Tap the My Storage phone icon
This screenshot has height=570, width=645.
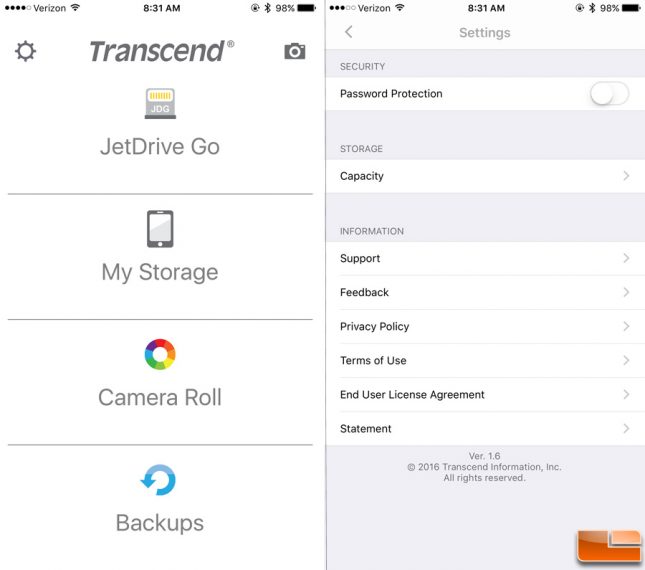click(160, 229)
